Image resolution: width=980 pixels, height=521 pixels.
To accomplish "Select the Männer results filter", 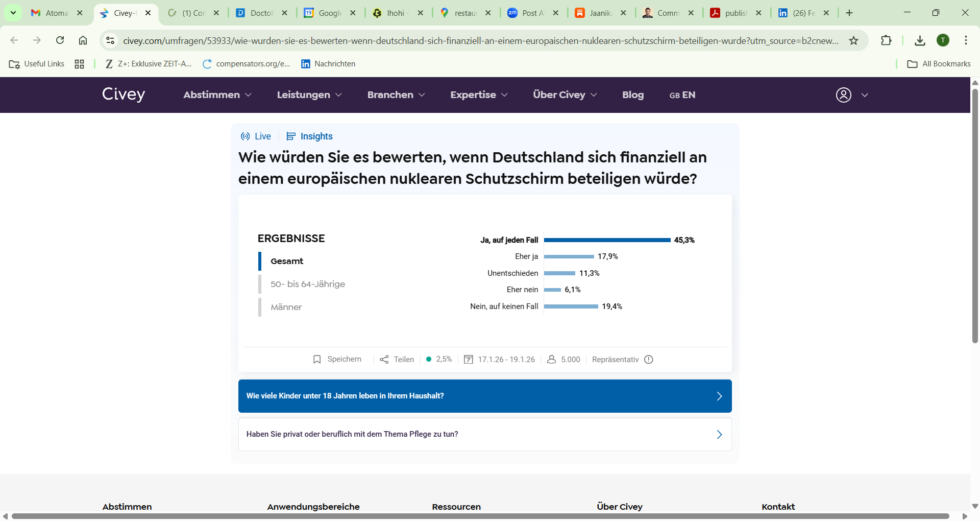I will [286, 307].
